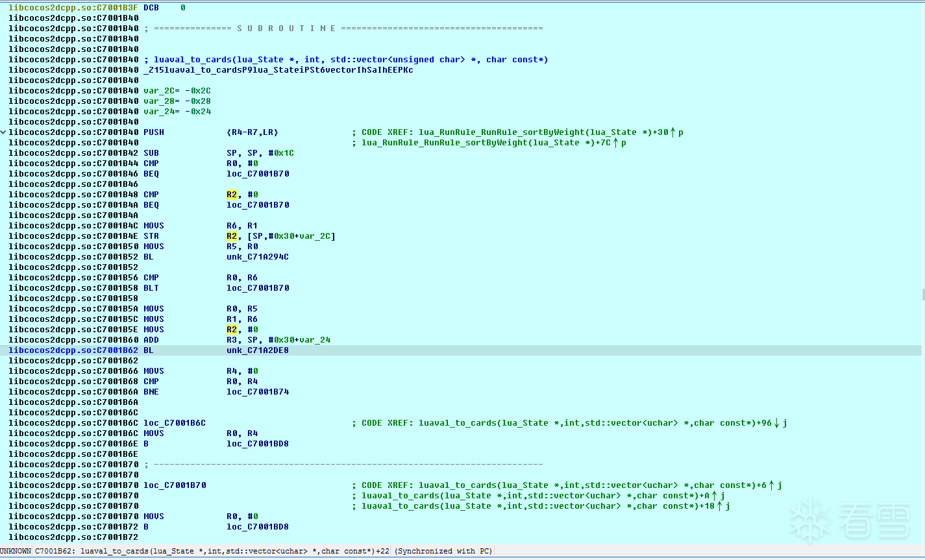This screenshot has height=560, width=925.
Task: Click the STR mnemonic at C7001B4E
Action: tap(151, 236)
